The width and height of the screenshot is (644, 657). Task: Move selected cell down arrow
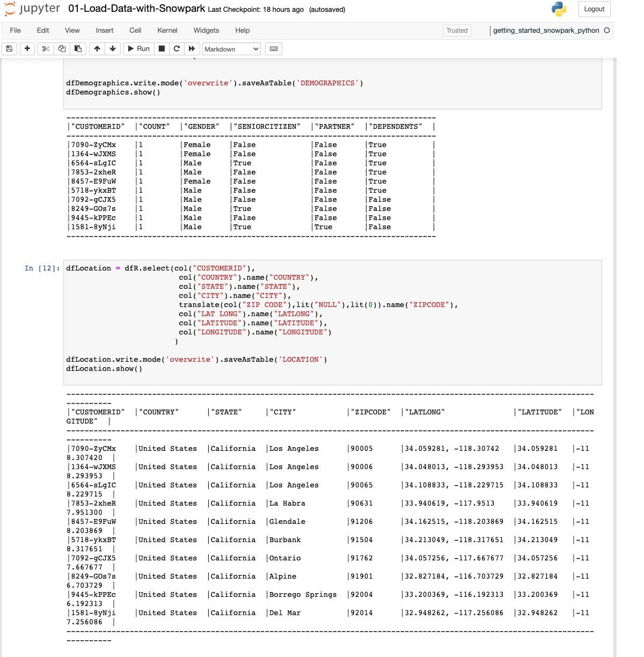pos(113,49)
